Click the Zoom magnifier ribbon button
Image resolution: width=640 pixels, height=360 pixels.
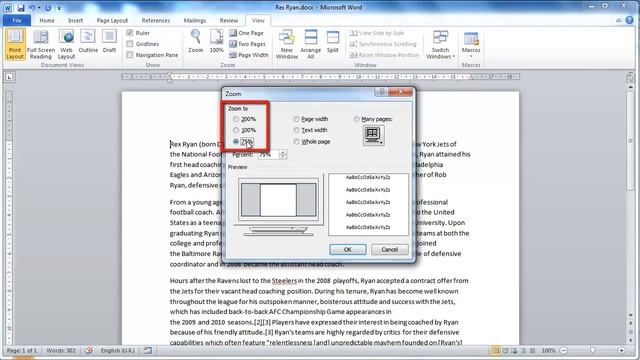coord(196,41)
